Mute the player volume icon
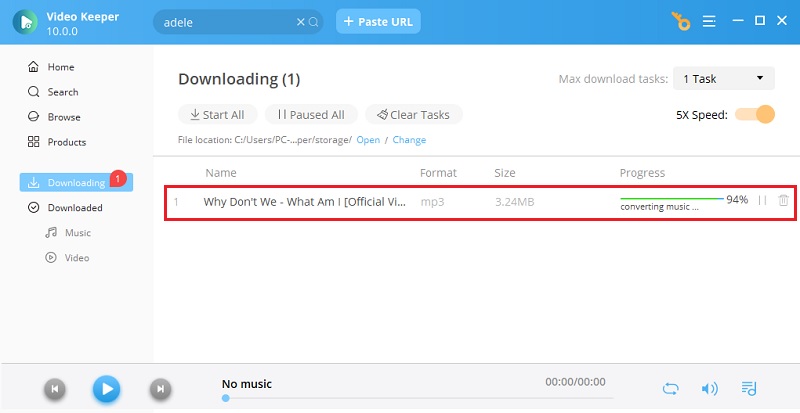This screenshot has height=413, width=800. tap(709, 389)
